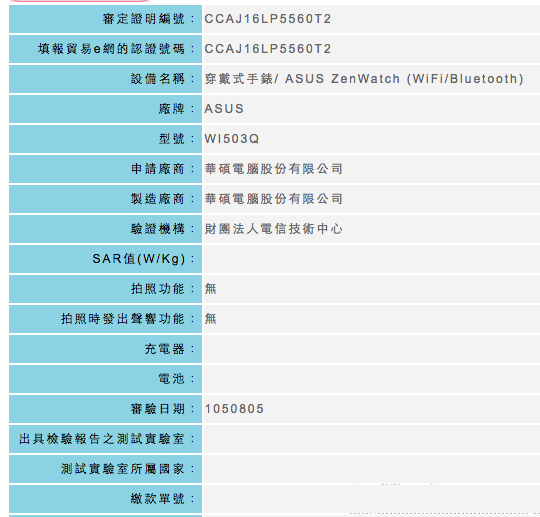
Task: Click the 拍照時發出聲響功能 value 無
Action: (x=210, y=319)
